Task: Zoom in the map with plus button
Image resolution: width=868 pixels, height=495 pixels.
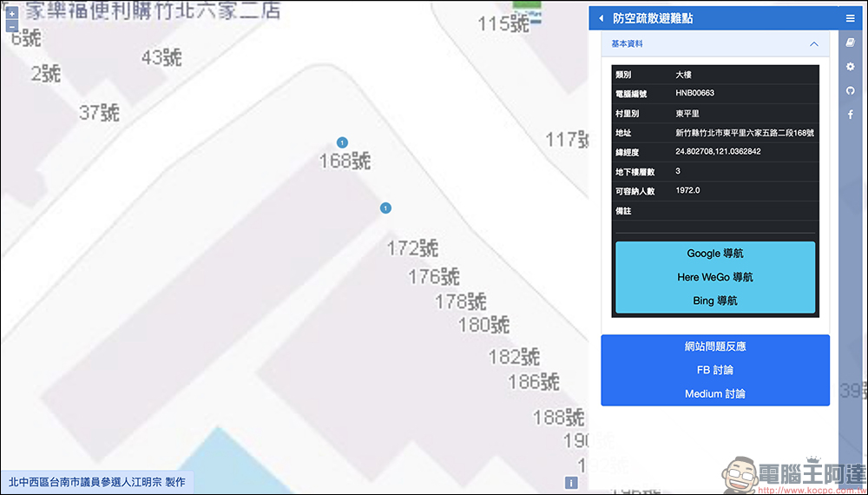Action: (11, 13)
